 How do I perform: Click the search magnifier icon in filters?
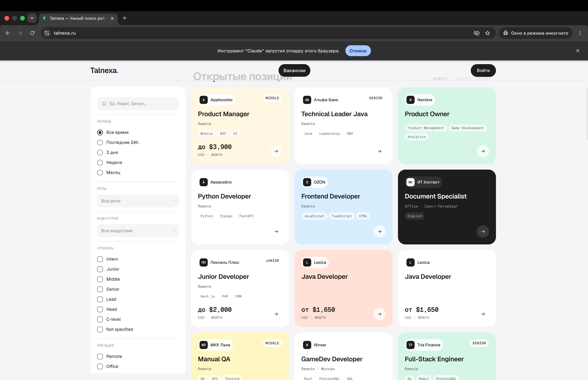coord(104,104)
